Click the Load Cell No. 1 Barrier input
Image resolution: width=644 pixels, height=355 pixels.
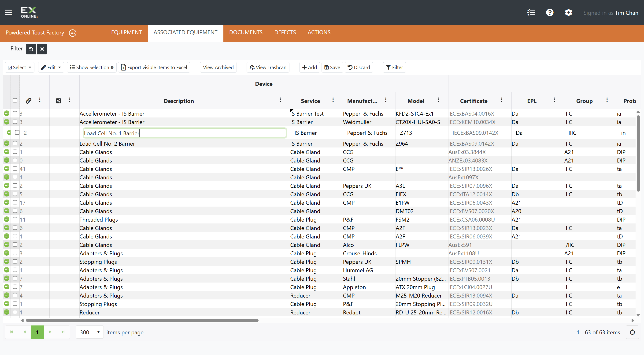(x=185, y=133)
